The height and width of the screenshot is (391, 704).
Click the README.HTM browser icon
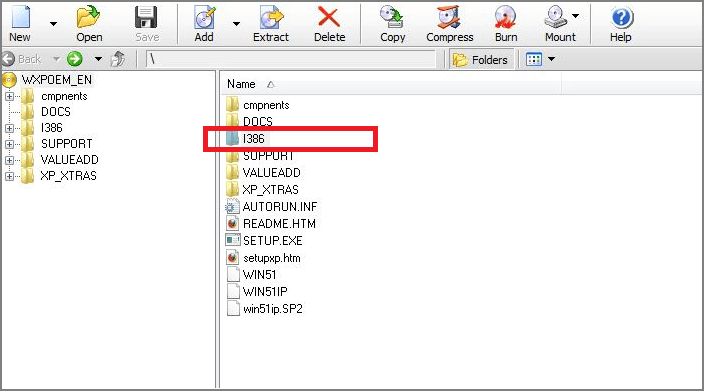pyautogui.click(x=232, y=223)
